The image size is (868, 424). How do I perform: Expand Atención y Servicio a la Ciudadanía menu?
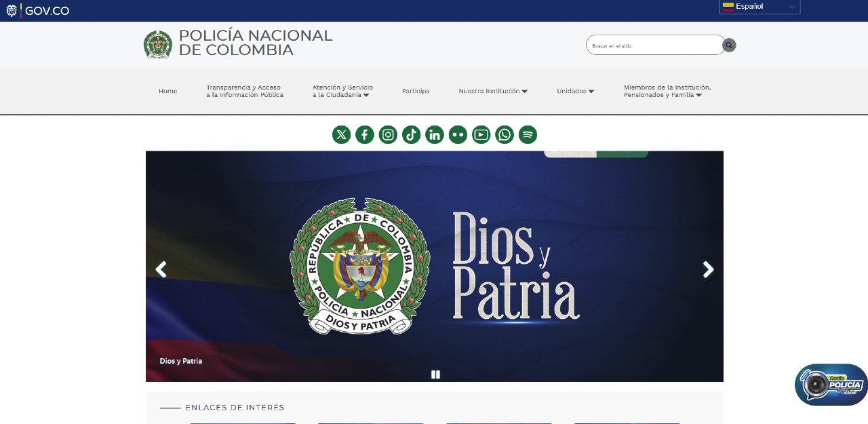tap(342, 91)
